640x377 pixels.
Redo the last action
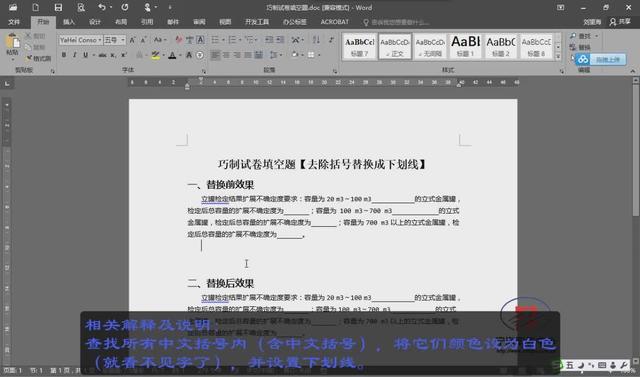click(x=125, y=7)
